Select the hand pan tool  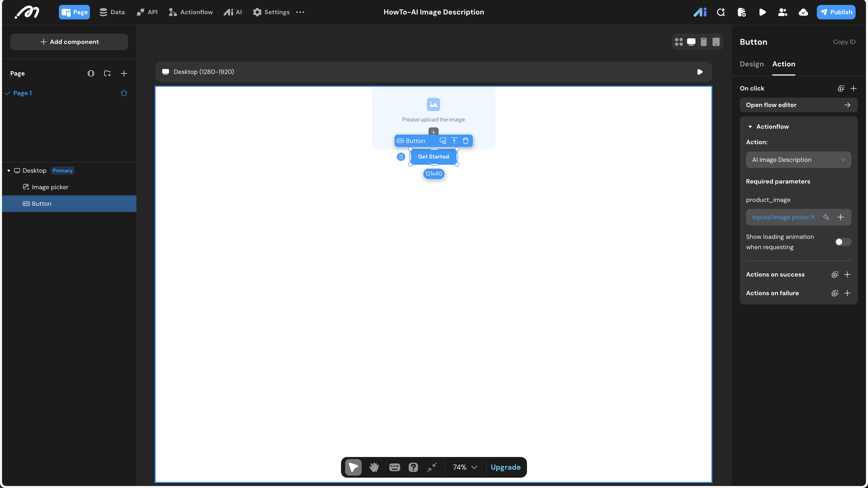tap(374, 467)
